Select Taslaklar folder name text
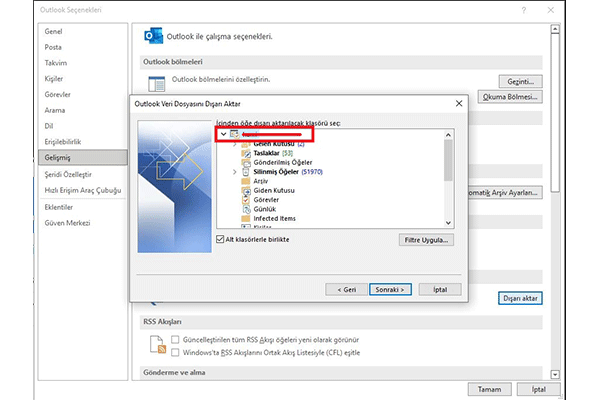 pyautogui.click(x=266, y=153)
